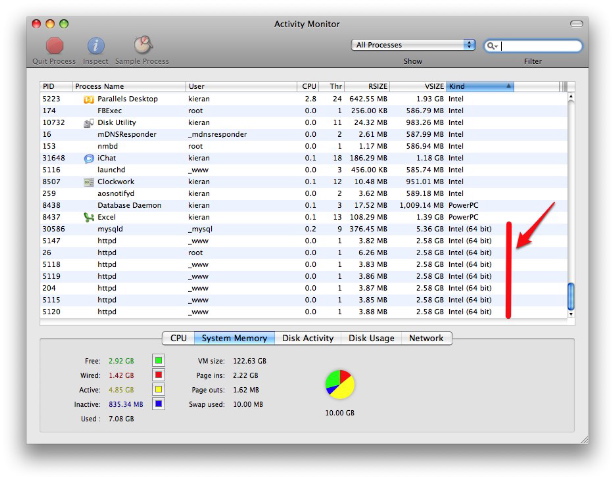Select the FBExec process row
Viewport: 615px width, 480px height.
point(304,111)
